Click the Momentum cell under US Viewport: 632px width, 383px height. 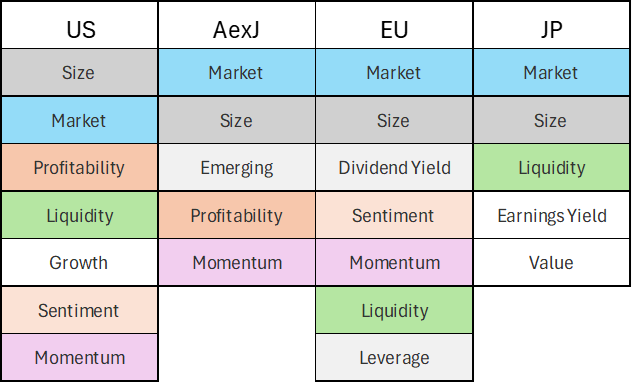point(80,357)
